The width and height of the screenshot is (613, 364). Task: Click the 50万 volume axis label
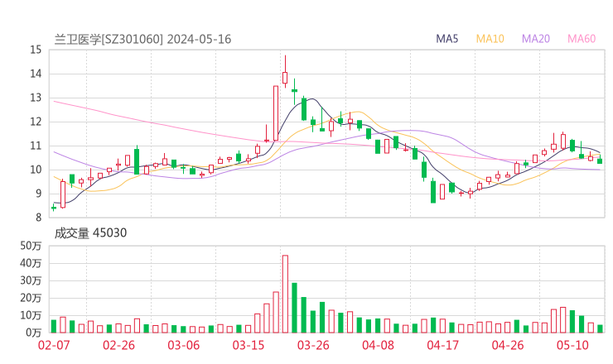(x=31, y=246)
